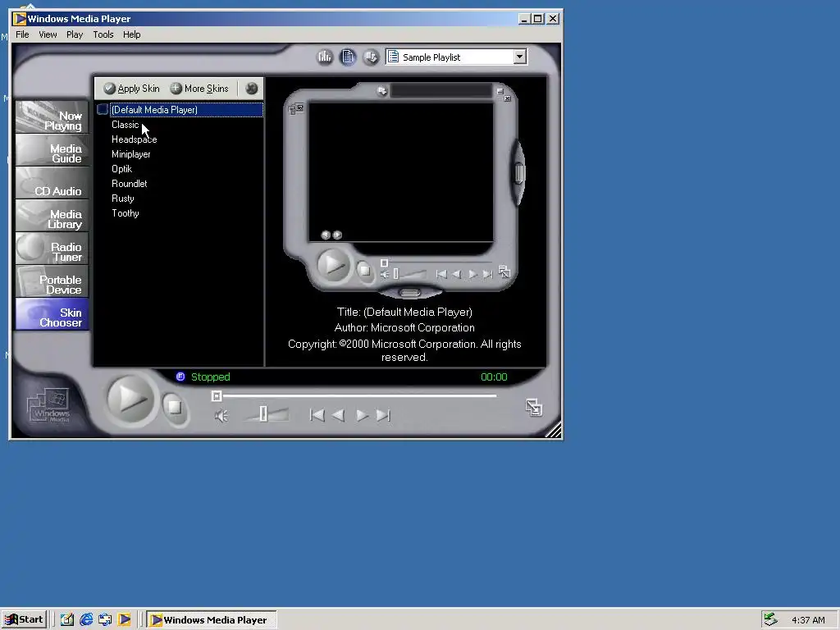Open the CD Audio tab

pyautogui.click(x=52, y=183)
